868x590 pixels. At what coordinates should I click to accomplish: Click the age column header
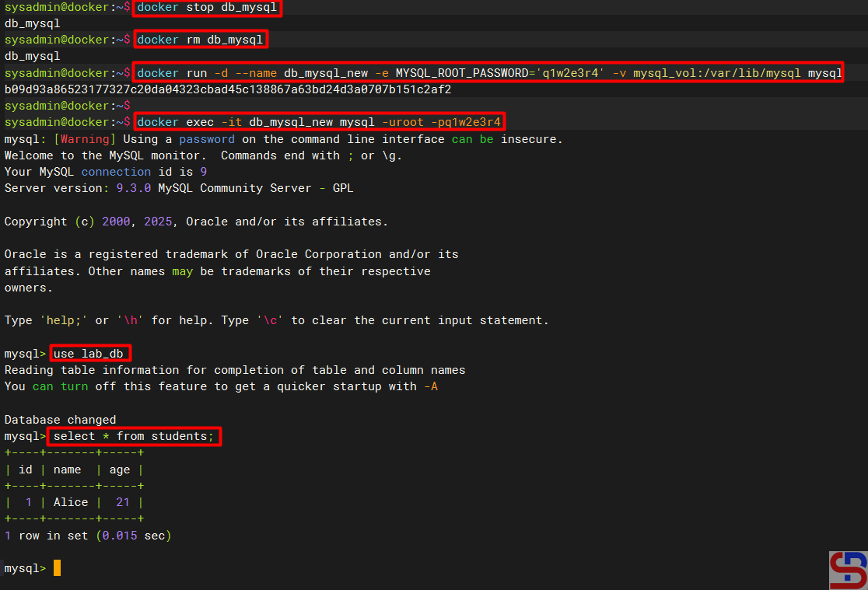click(120, 470)
